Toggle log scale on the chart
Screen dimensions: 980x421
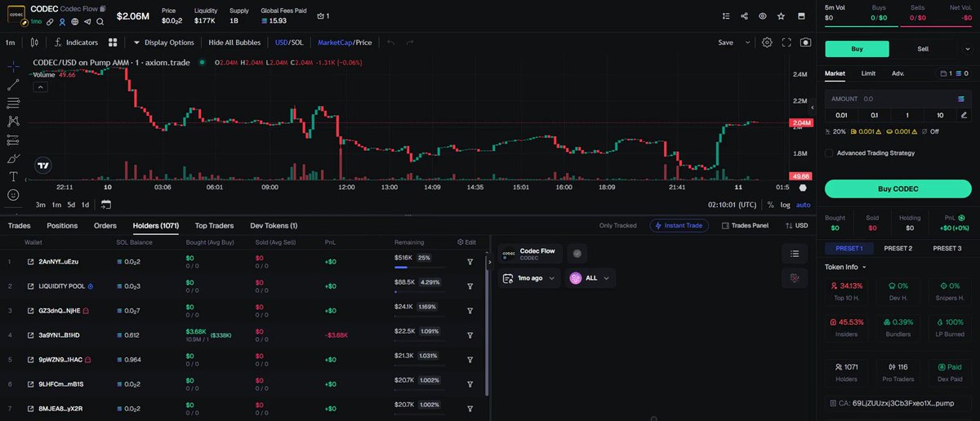click(786, 205)
